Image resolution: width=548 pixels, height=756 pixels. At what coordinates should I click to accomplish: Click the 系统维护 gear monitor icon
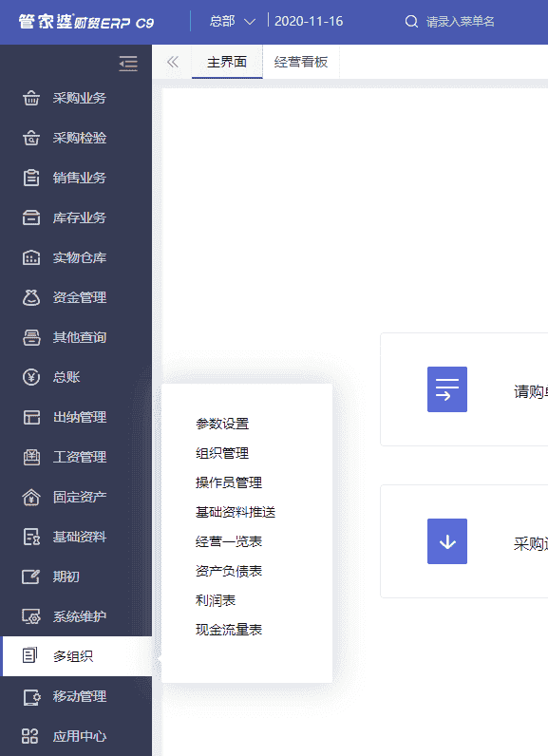[31, 616]
